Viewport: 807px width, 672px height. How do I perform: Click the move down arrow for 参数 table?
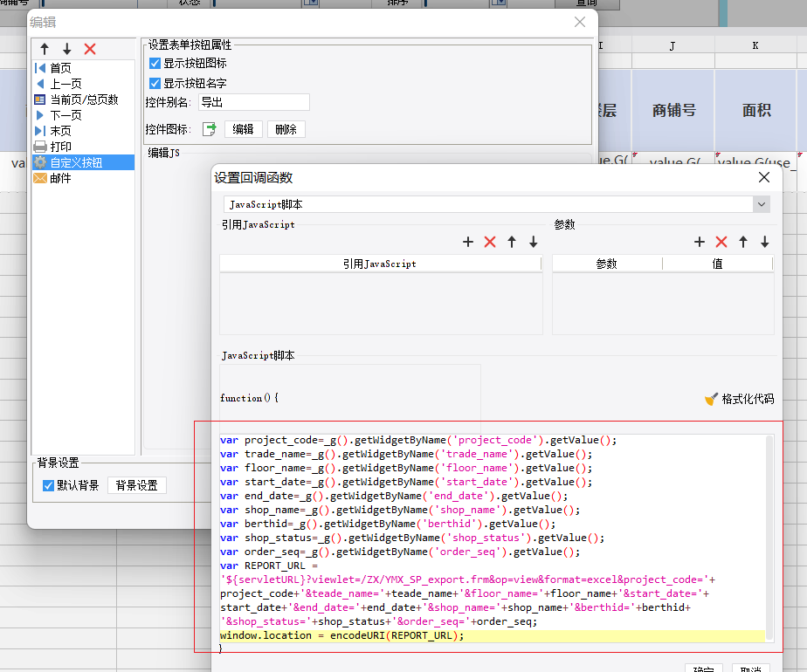pyautogui.click(x=765, y=242)
